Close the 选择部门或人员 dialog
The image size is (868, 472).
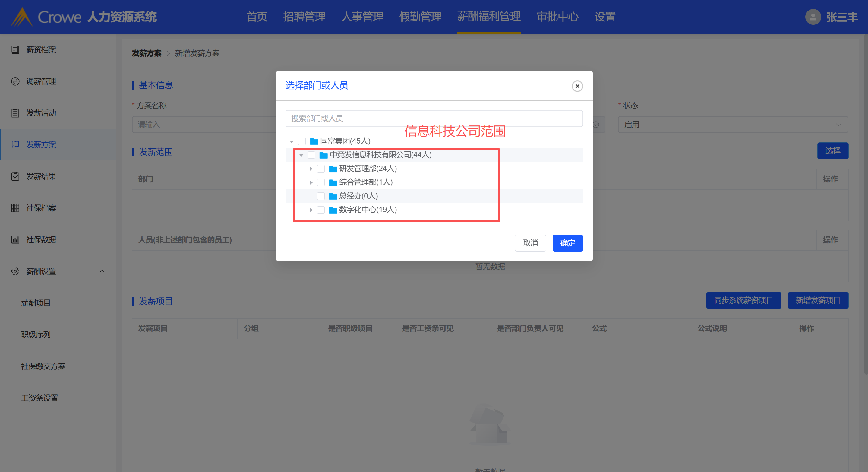click(577, 86)
